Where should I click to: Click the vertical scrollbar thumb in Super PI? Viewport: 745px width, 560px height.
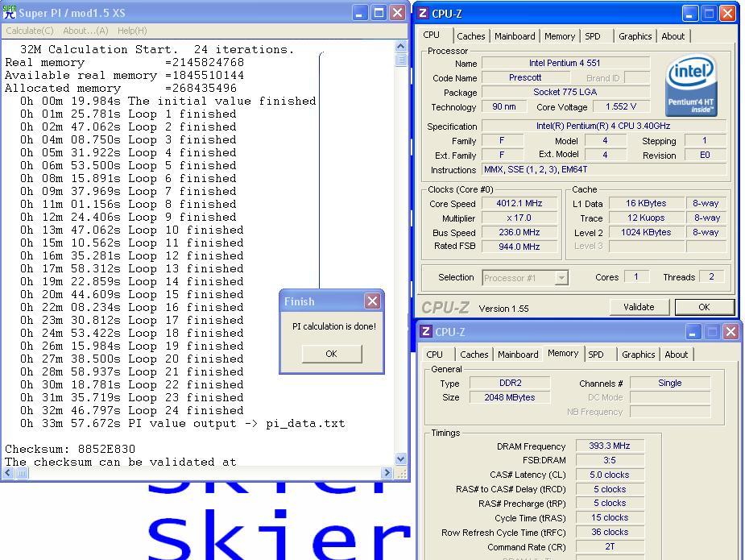pyautogui.click(x=401, y=60)
